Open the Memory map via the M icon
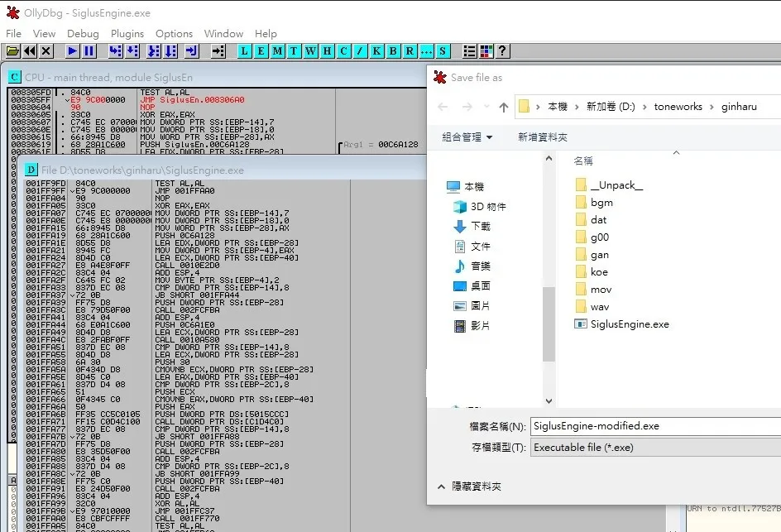The image size is (781, 532). point(278,51)
